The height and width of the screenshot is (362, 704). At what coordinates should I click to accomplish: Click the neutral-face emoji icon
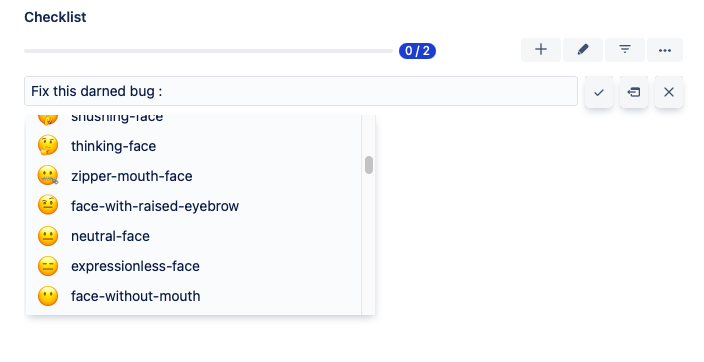point(48,236)
